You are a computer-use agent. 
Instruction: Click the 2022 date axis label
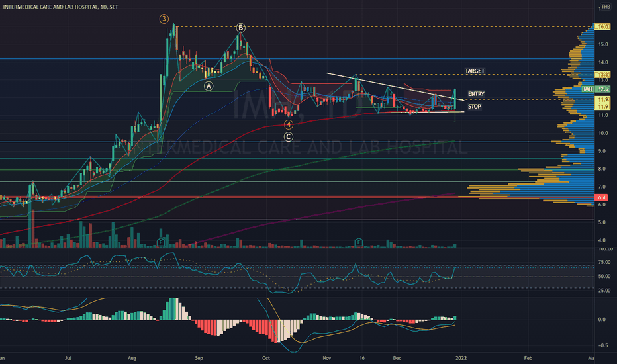point(461,358)
